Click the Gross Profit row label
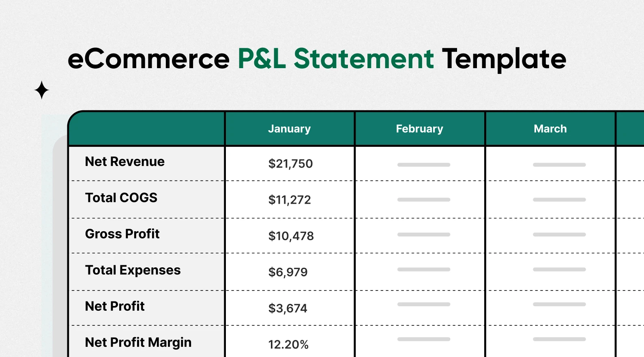The image size is (644, 357). point(122,234)
